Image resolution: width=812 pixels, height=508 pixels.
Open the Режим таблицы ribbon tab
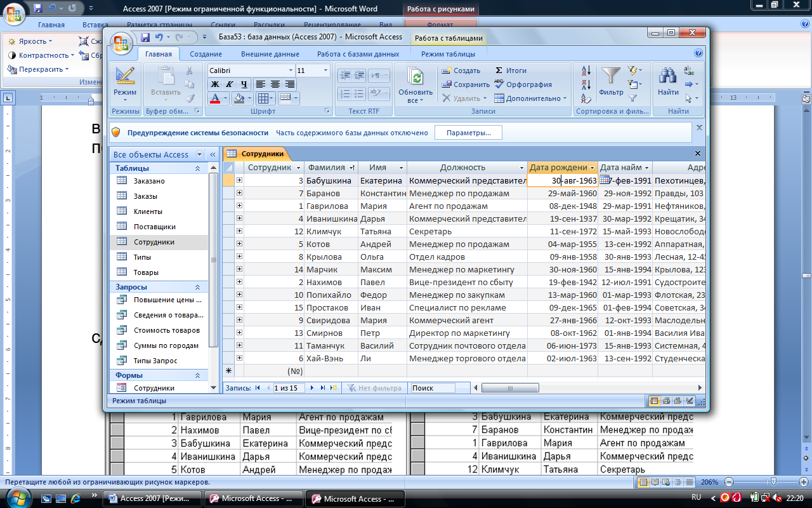click(448, 54)
